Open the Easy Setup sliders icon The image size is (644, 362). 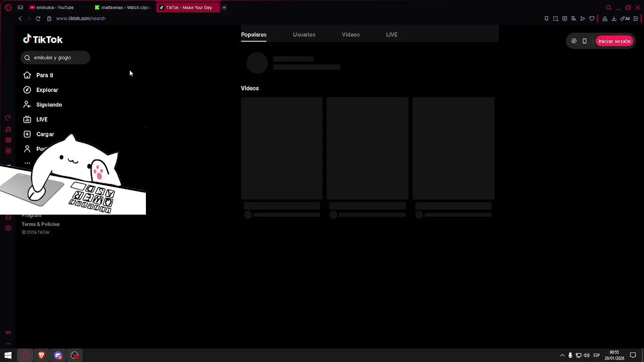tap(636, 19)
